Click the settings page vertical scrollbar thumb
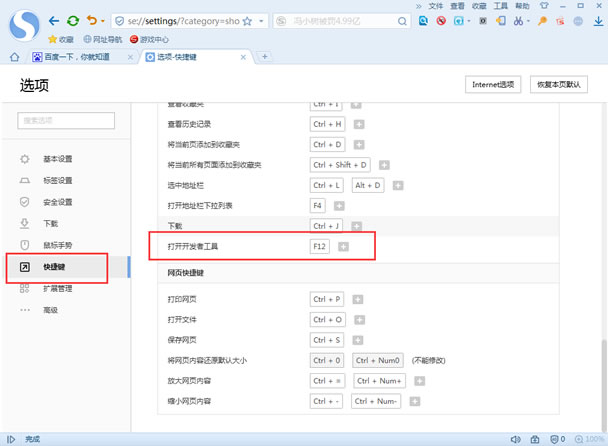Viewport: 608px width, 446px height. tap(604, 384)
